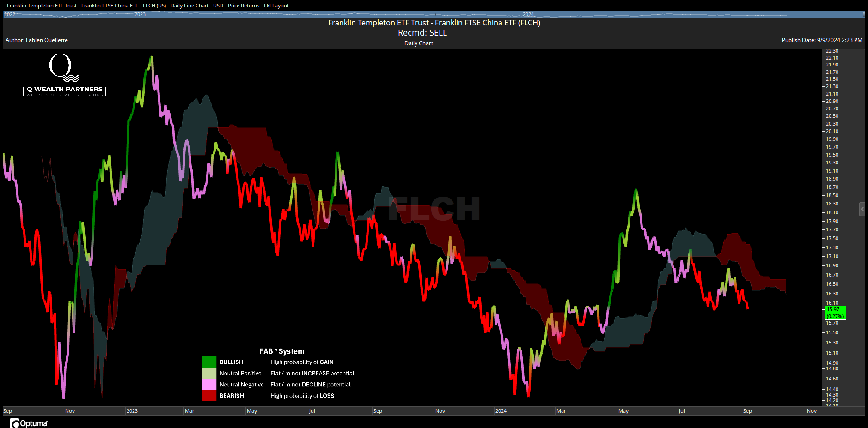The height and width of the screenshot is (428, 868).
Task: Click 'Flat / minor DECLINE potential' text
Action: (x=311, y=384)
